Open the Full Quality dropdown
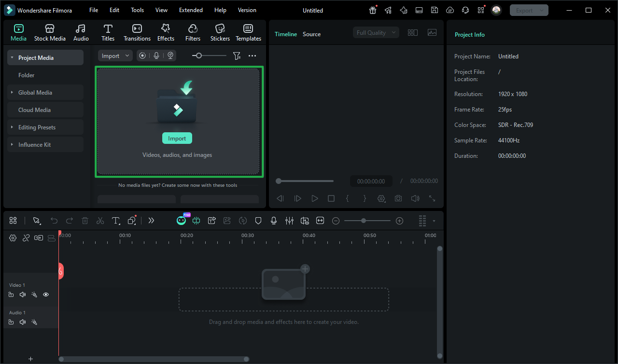 (376, 33)
